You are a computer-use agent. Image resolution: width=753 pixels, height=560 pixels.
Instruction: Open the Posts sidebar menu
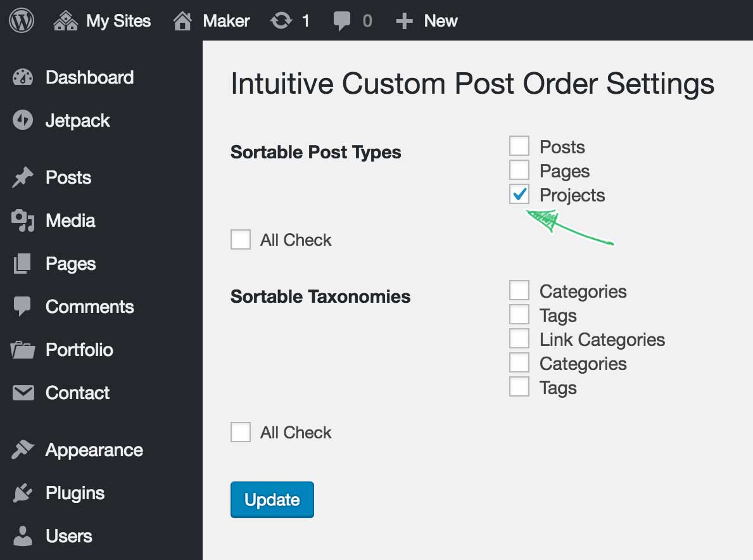[x=68, y=177]
